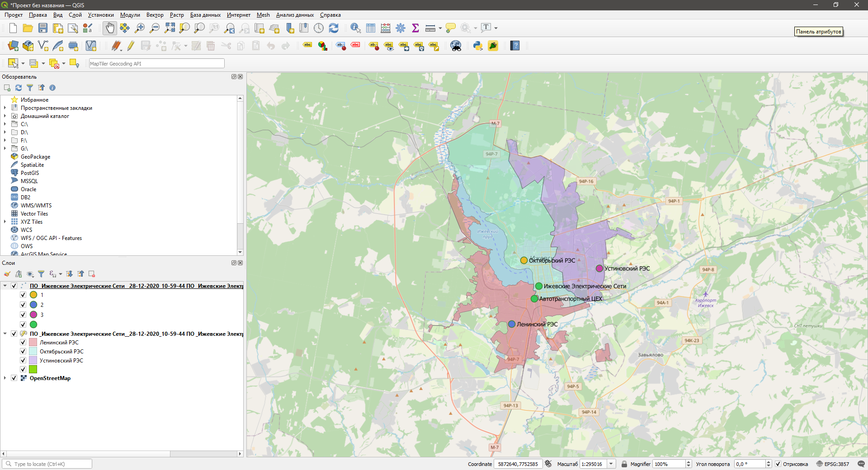
Task: Open the Проект menu
Action: pos(14,15)
